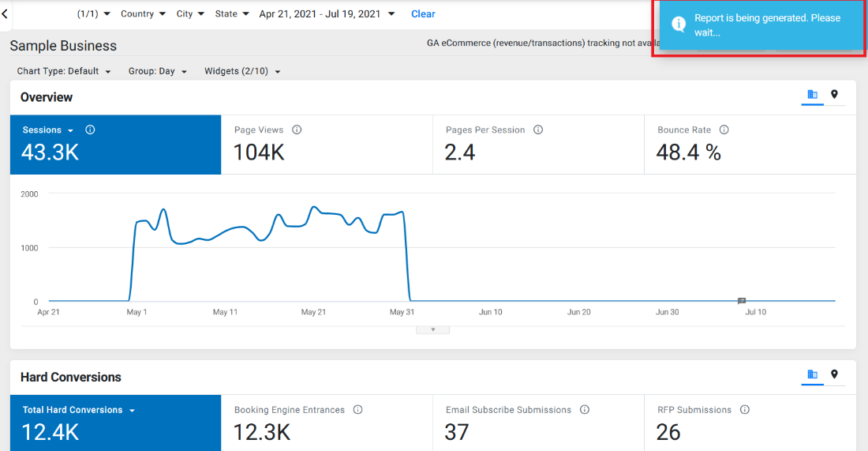Click the May 31 axis label
The image size is (868, 451).
tap(402, 312)
